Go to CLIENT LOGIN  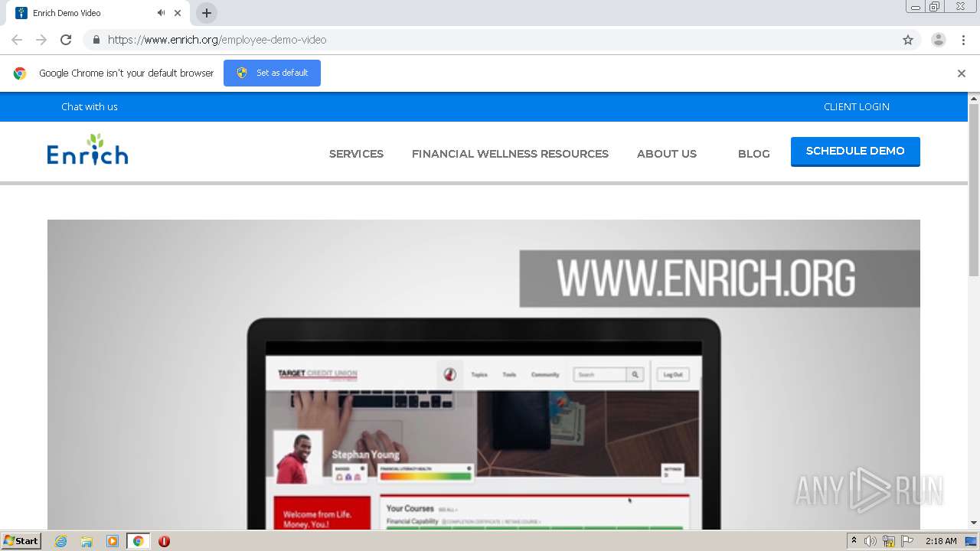(x=857, y=106)
